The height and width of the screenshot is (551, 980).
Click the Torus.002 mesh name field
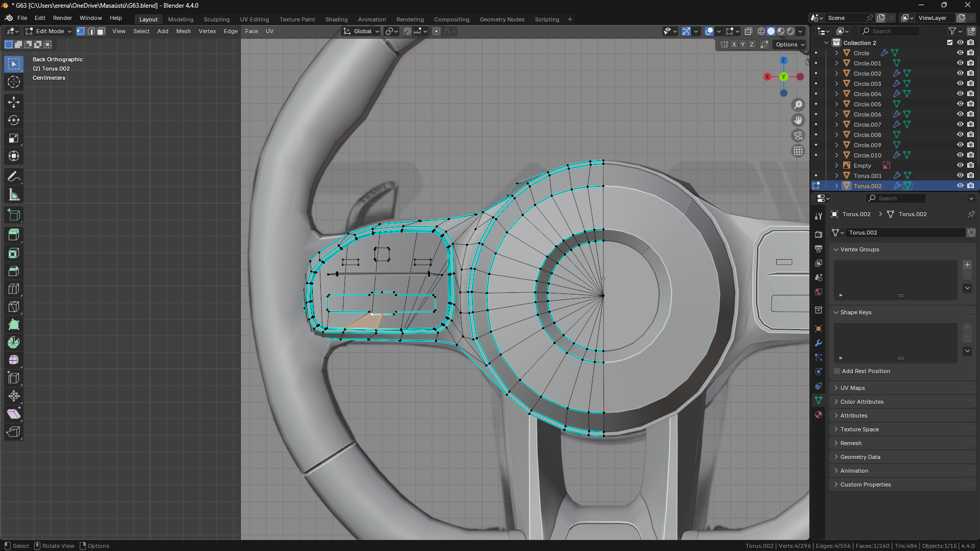(x=904, y=233)
